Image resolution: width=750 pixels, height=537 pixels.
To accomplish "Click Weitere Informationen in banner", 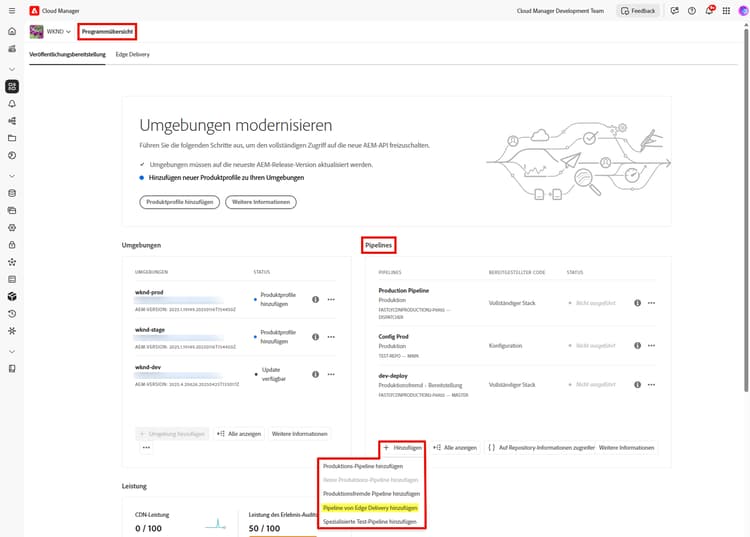I will [261, 202].
